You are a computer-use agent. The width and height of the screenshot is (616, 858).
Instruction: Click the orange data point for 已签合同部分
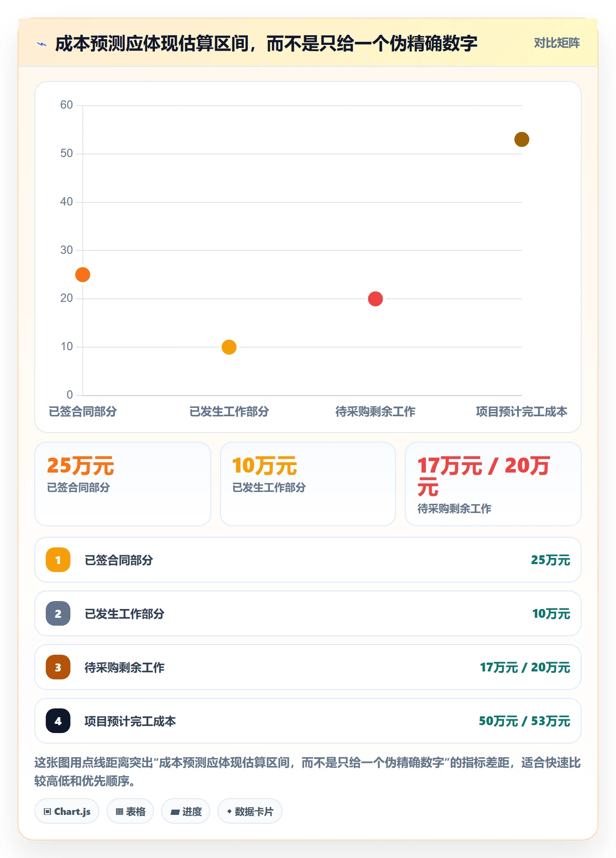(x=83, y=275)
